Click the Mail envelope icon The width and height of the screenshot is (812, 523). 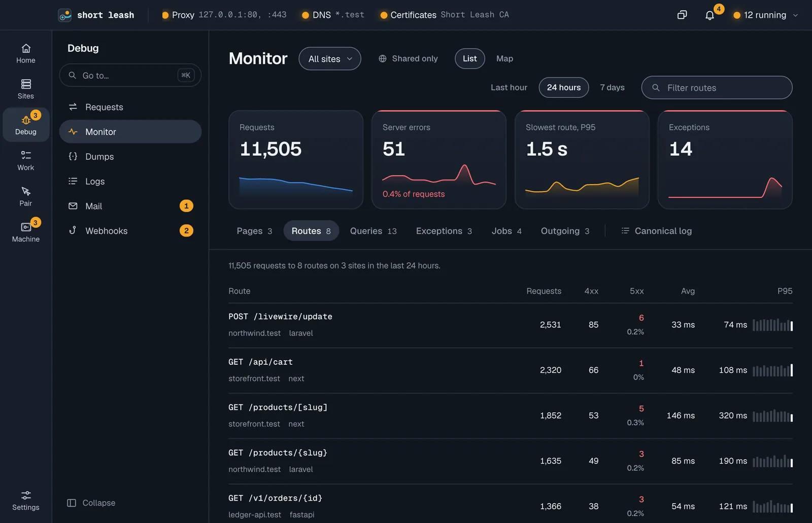tap(73, 206)
